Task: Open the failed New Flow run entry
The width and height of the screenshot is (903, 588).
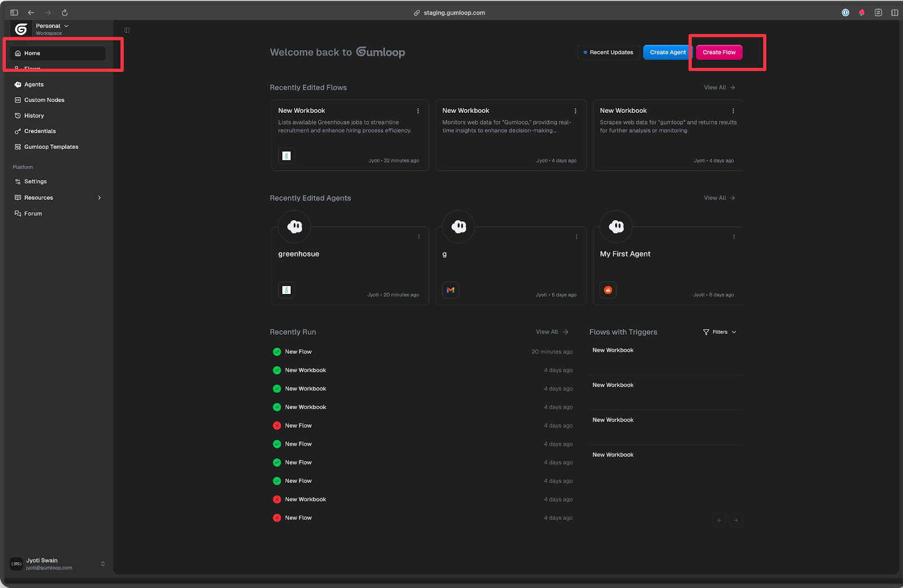Action: [298, 426]
